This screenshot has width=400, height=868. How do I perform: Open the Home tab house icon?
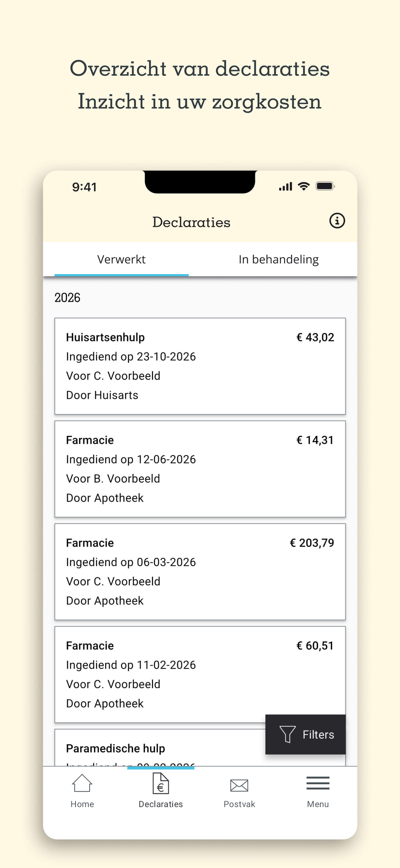point(82,783)
